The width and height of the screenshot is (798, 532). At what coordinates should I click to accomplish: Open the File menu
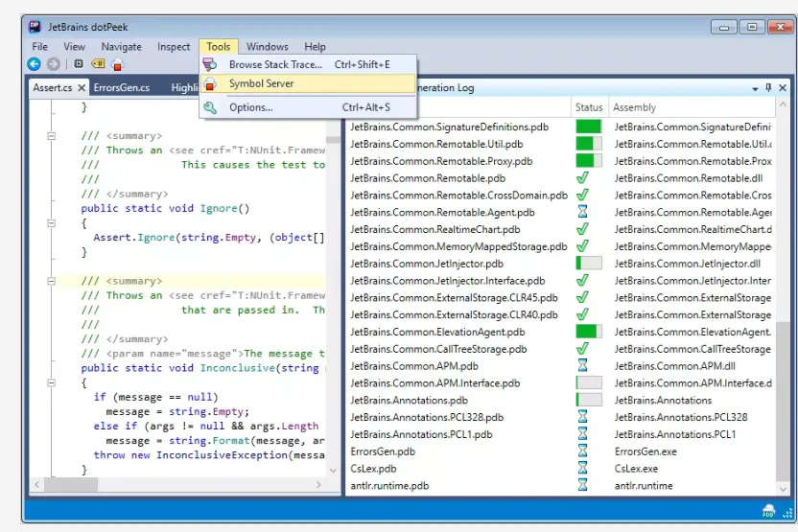(x=39, y=47)
